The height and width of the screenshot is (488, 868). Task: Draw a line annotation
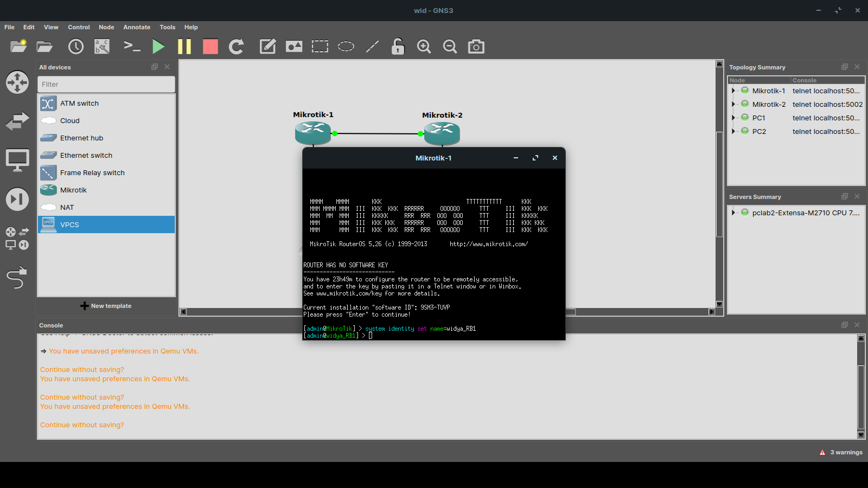372,47
